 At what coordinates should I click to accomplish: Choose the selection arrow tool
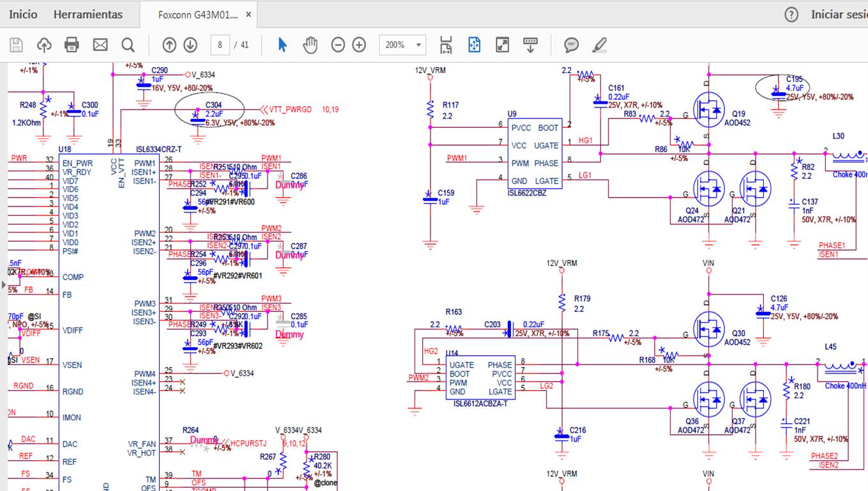click(282, 45)
